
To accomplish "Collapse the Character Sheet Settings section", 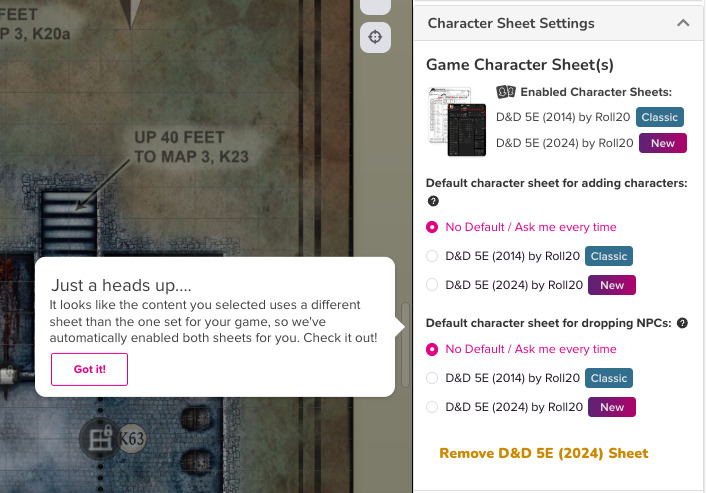I will (x=683, y=23).
